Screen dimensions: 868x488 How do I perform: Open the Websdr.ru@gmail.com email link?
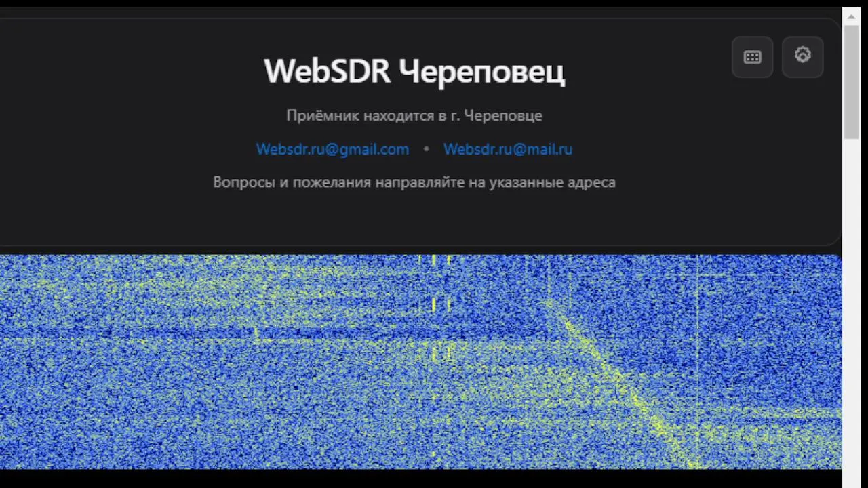(x=332, y=149)
